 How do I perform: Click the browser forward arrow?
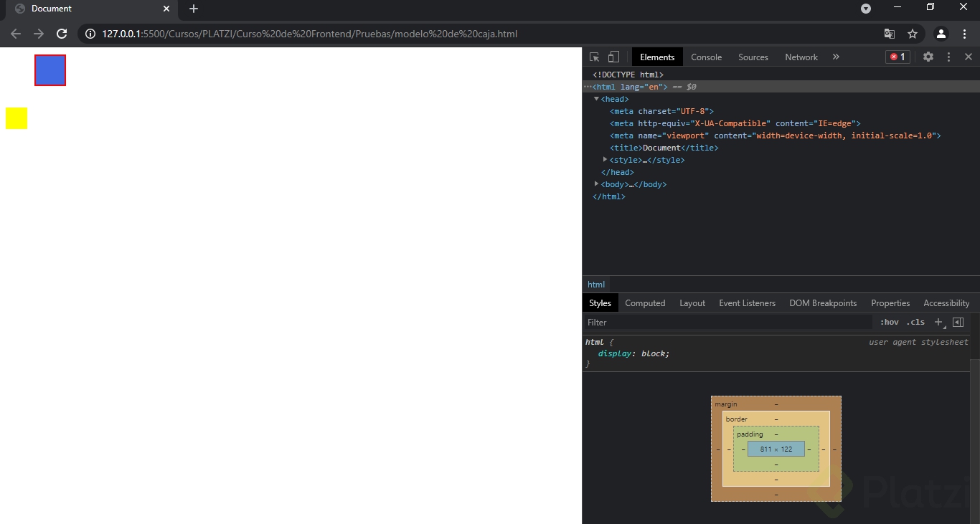[39, 34]
